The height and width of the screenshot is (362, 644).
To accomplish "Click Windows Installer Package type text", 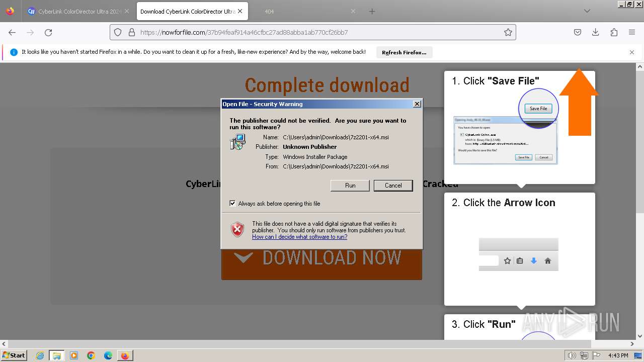I will [x=315, y=157].
